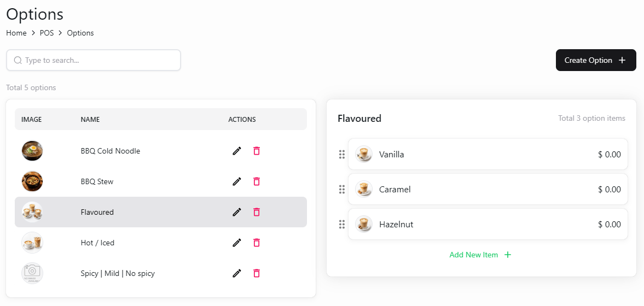
Task: Click the Flavoured panel heading
Action: pyautogui.click(x=359, y=119)
